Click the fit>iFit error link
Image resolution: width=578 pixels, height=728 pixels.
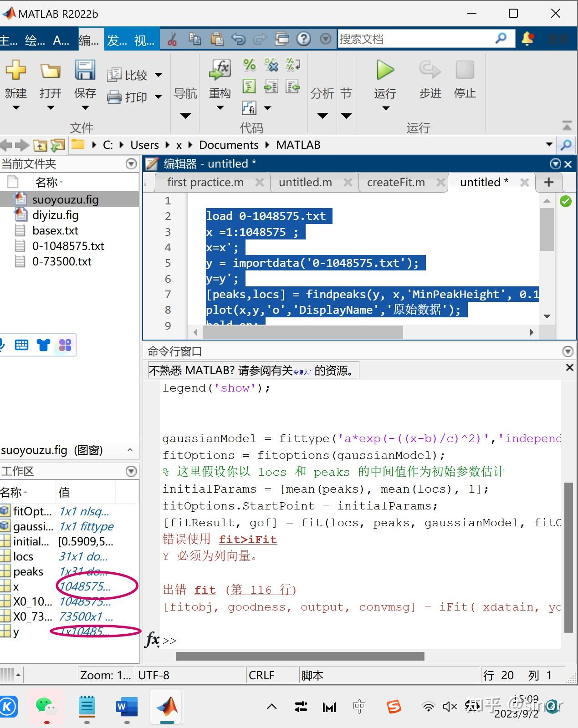[x=248, y=540]
